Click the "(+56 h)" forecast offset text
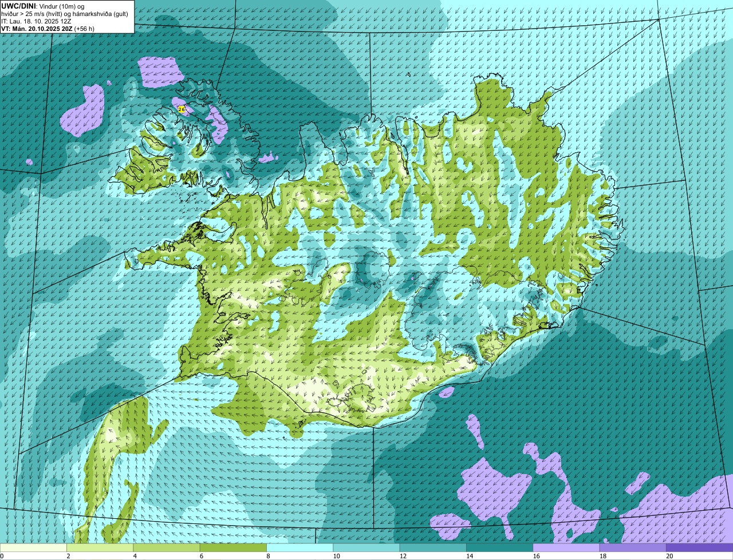 tap(84, 29)
